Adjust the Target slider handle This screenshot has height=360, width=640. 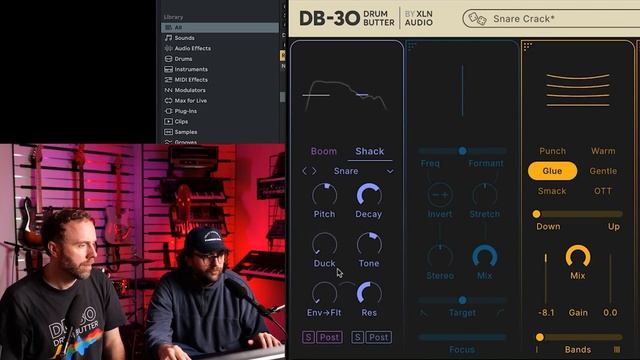click(462, 300)
